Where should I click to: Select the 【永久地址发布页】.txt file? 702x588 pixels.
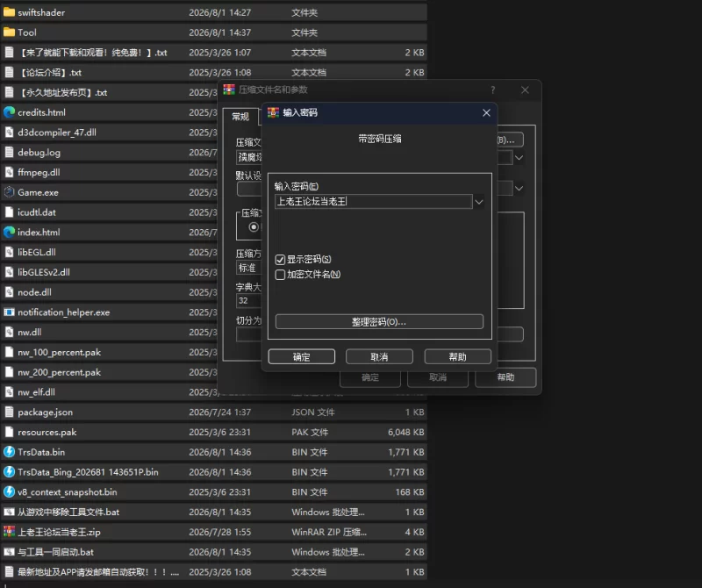pyautogui.click(x=62, y=92)
